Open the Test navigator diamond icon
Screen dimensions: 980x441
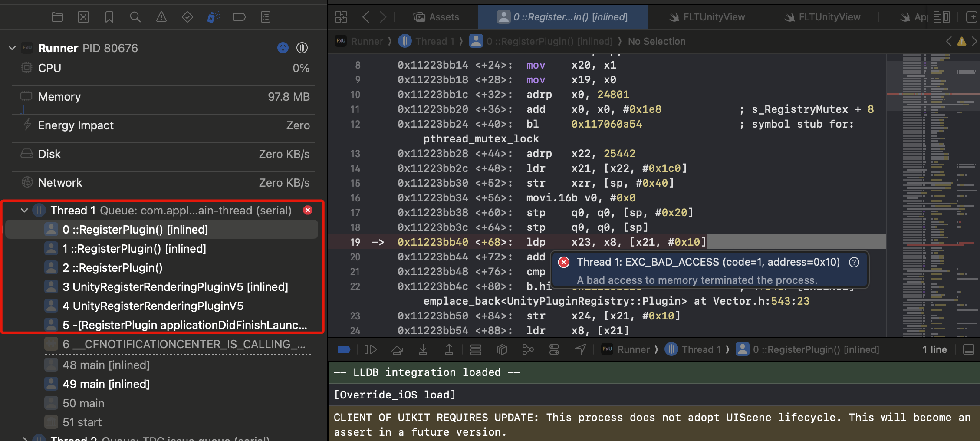[187, 17]
